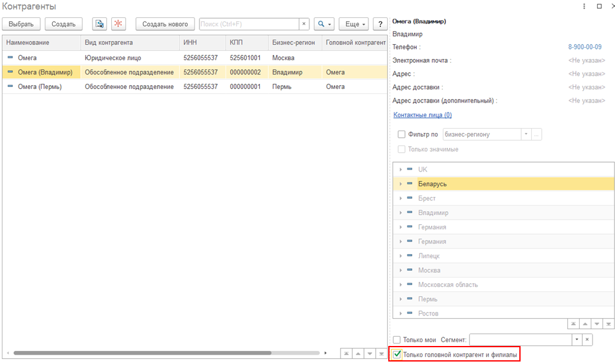The image size is (615, 364).
Task: Click the row icon next to Омега (Пермь)
Action: [x=11, y=86]
